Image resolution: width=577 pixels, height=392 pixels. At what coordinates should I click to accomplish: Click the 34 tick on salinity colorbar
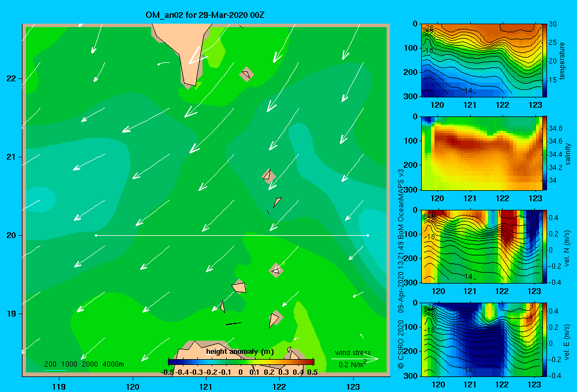click(553, 180)
